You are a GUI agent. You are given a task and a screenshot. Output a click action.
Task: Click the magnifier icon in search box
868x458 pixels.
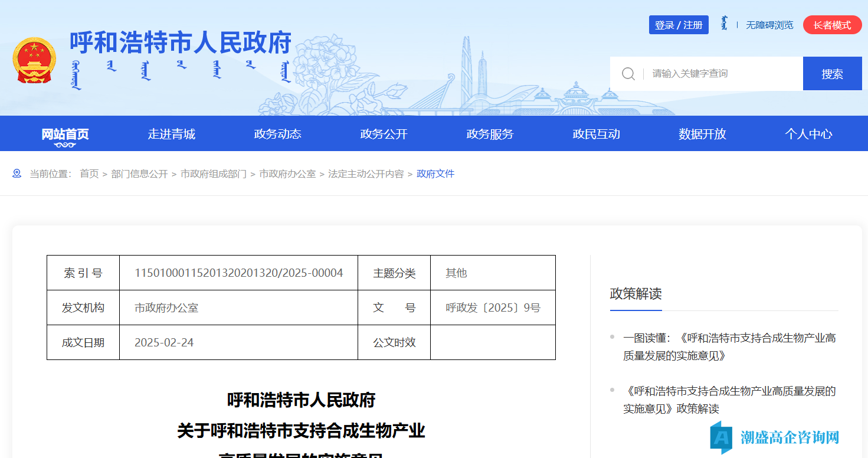(628, 74)
